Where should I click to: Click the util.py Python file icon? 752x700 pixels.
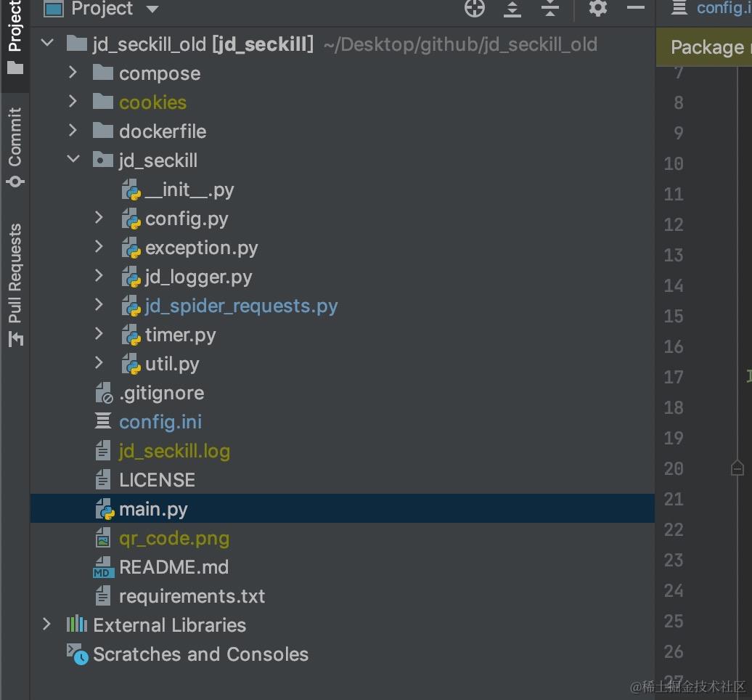click(131, 364)
